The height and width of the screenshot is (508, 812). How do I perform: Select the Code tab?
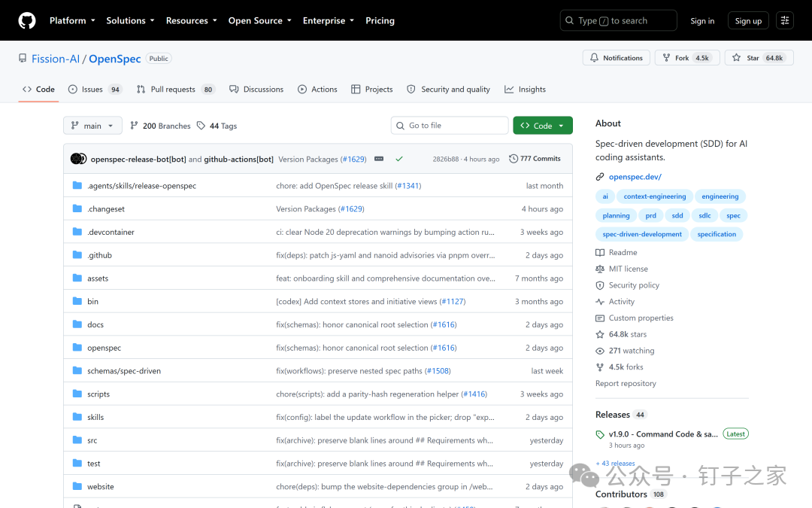point(38,89)
